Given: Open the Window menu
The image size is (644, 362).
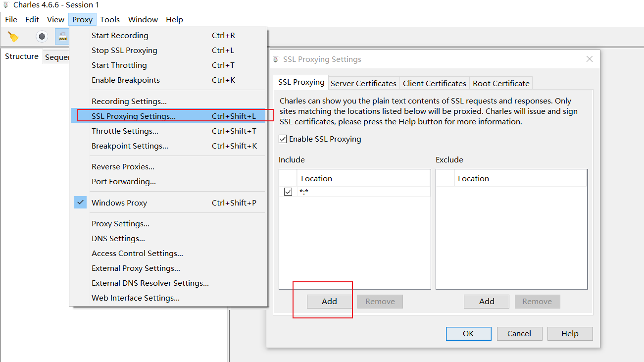Looking at the screenshot, I should [x=143, y=20].
